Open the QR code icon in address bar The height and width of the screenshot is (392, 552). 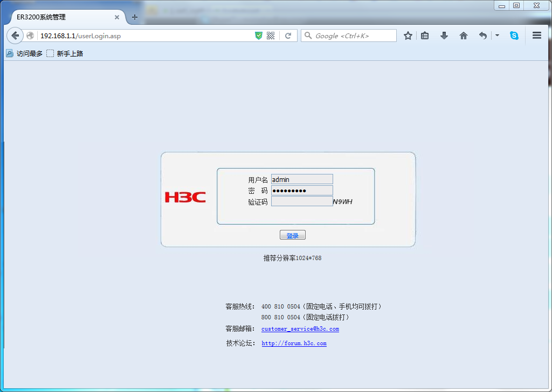(271, 36)
